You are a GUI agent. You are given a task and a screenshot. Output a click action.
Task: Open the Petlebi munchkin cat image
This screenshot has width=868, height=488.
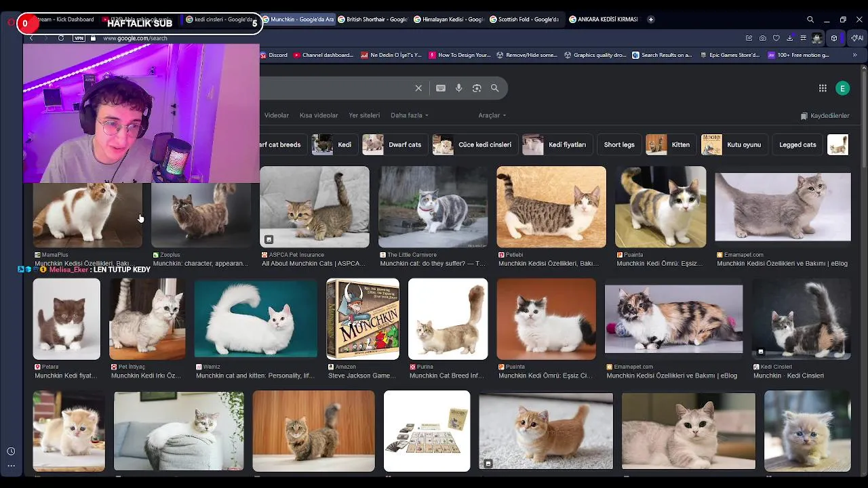click(551, 207)
